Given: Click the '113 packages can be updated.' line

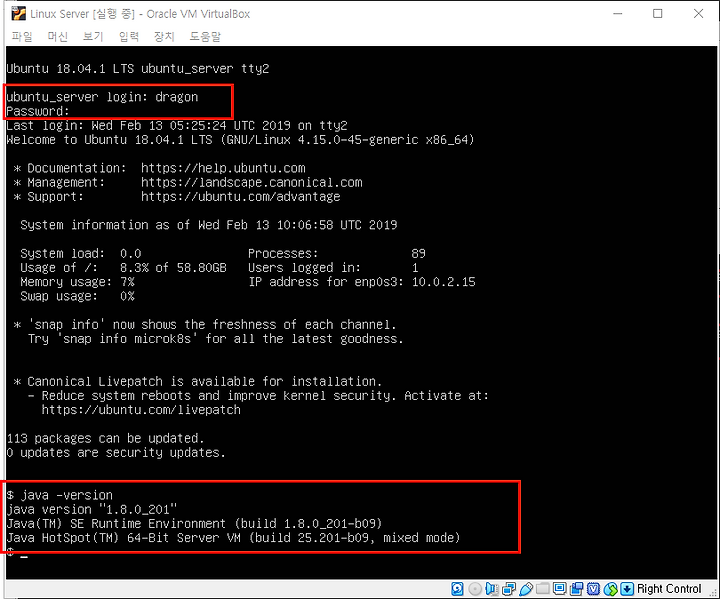Looking at the screenshot, I should [x=105, y=438].
